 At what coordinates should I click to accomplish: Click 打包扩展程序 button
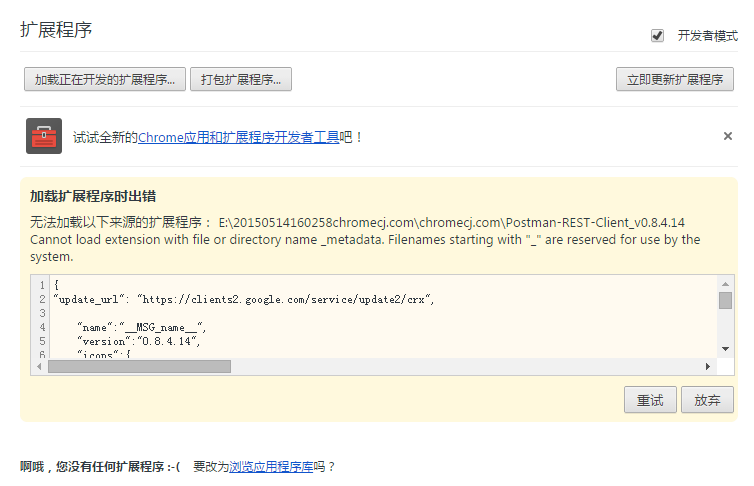point(241,79)
